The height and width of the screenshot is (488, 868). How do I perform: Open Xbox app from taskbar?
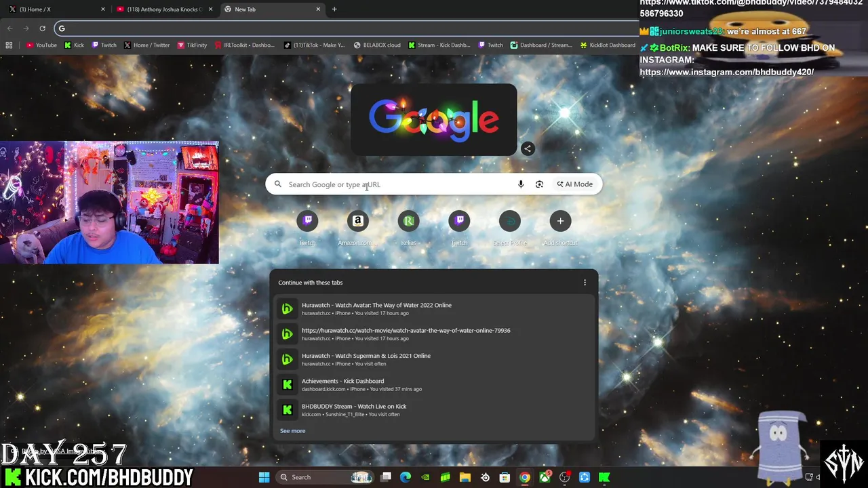545,477
